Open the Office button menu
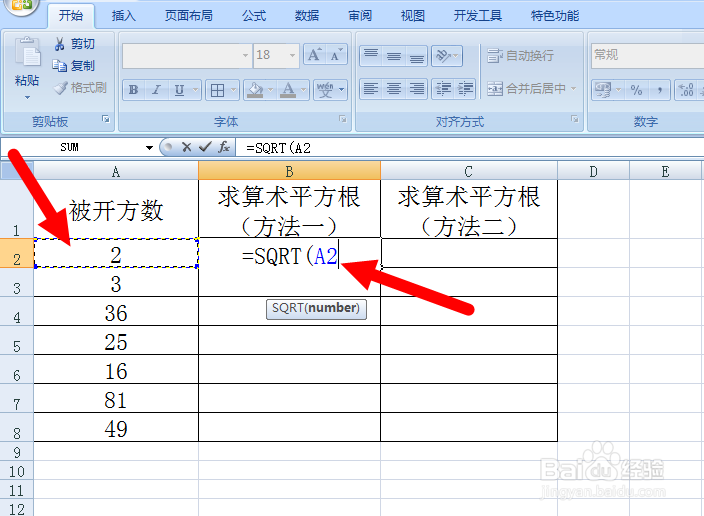 point(20,6)
